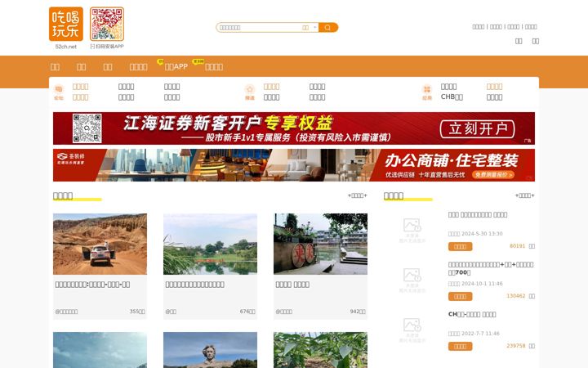Click orange button under the 2022-7-7 11:46 entry
The width and height of the screenshot is (588, 368).
[460, 346]
